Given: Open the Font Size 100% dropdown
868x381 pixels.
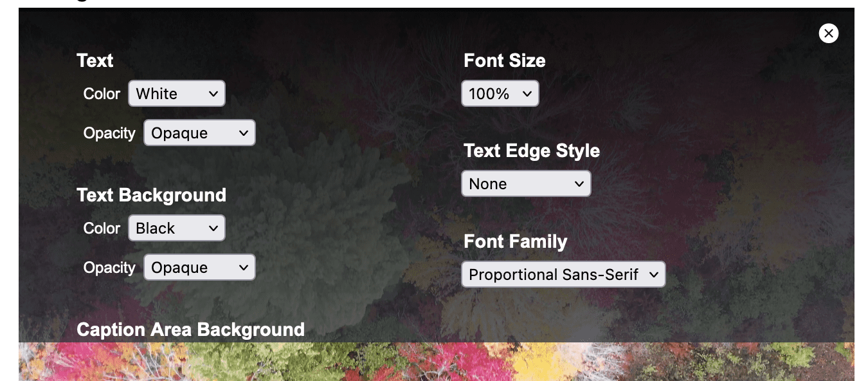Looking at the screenshot, I should point(500,94).
